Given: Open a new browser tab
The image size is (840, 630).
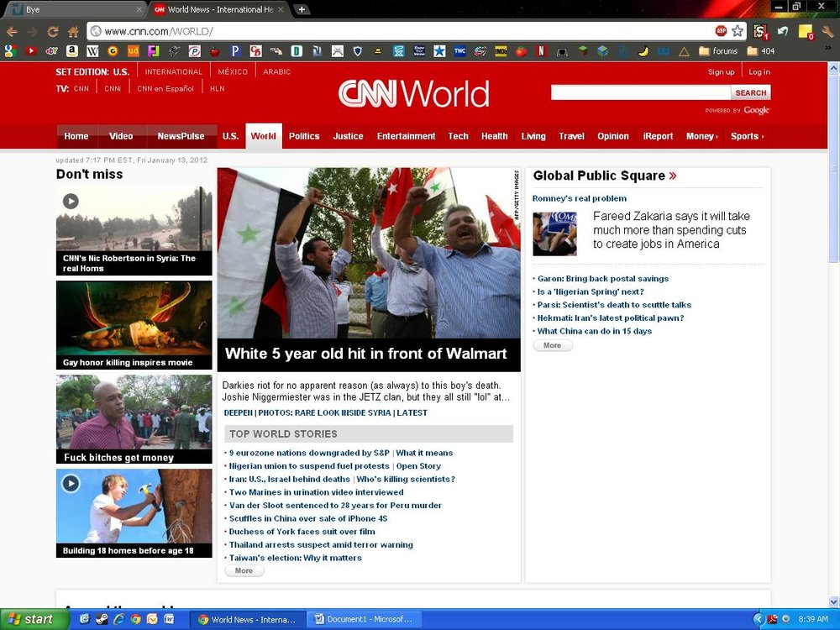Looking at the screenshot, I should coord(302,9).
